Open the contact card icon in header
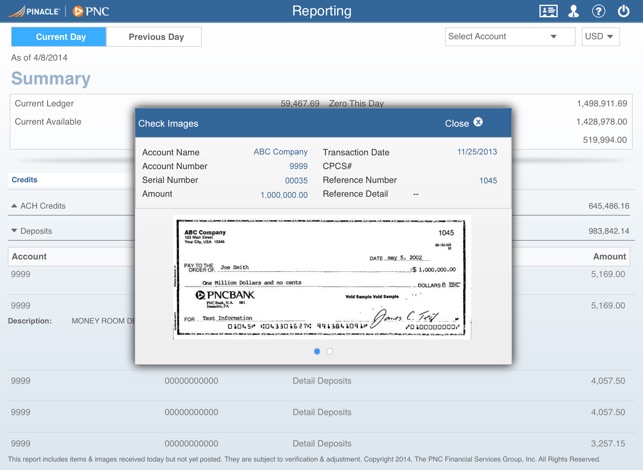The height and width of the screenshot is (470, 643). (x=548, y=11)
